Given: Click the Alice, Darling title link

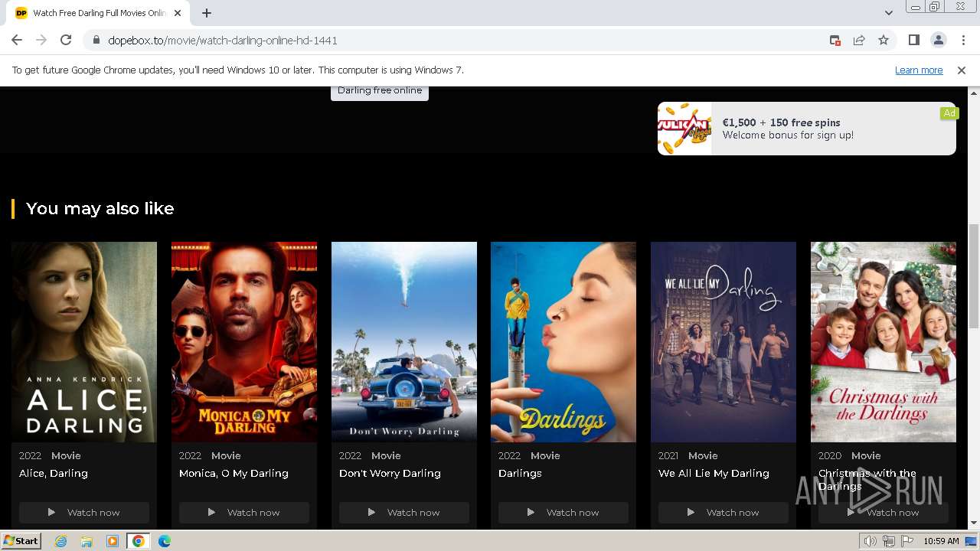Looking at the screenshot, I should tap(54, 474).
